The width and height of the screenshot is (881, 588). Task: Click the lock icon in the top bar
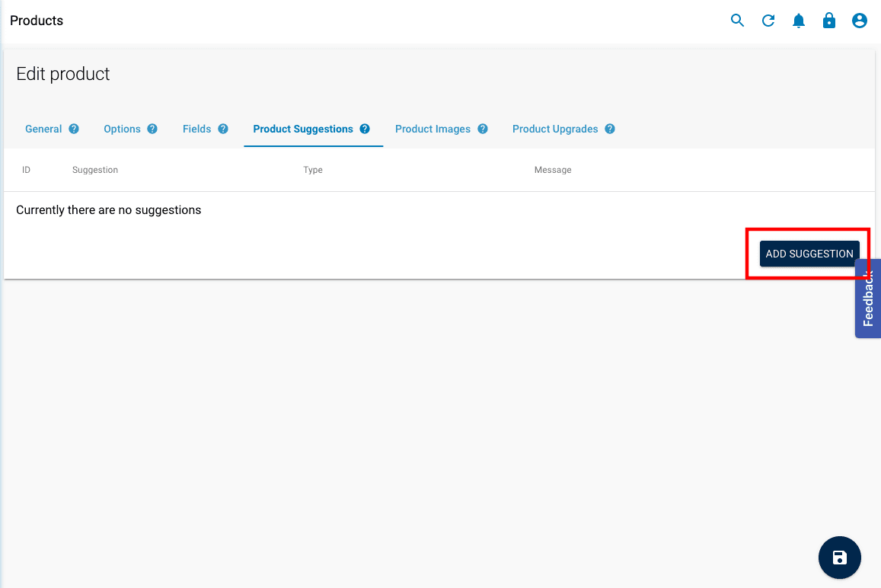[x=829, y=21]
